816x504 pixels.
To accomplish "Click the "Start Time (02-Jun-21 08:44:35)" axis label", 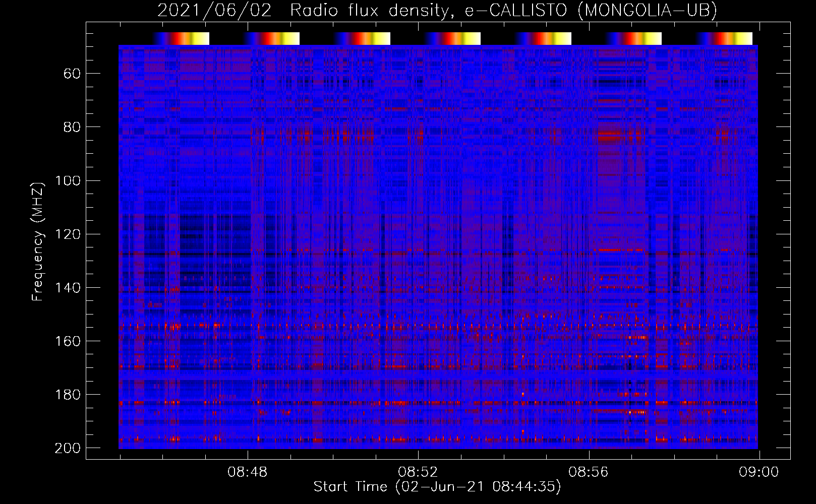I will 437,487.
